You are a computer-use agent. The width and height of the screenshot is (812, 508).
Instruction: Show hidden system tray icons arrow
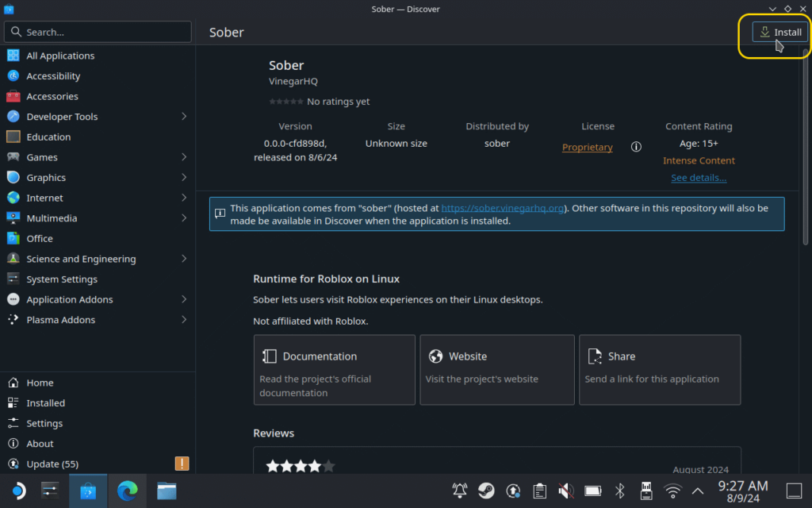pyautogui.click(x=698, y=491)
